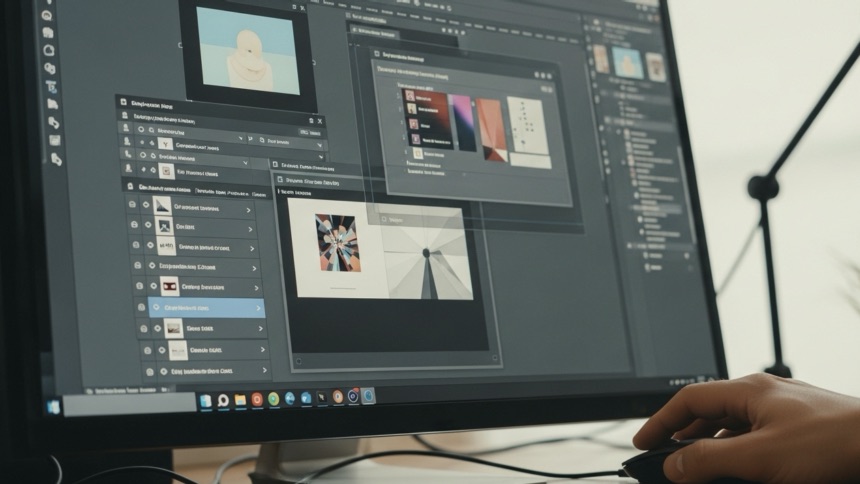Open the red-orange circle taskbar app

257,399
